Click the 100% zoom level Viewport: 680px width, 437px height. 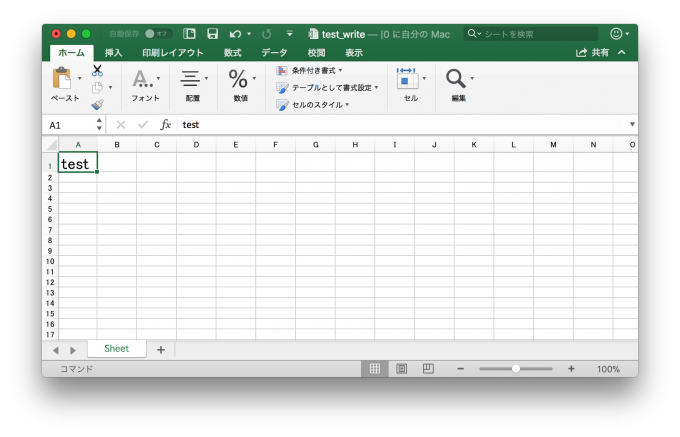click(608, 369)
